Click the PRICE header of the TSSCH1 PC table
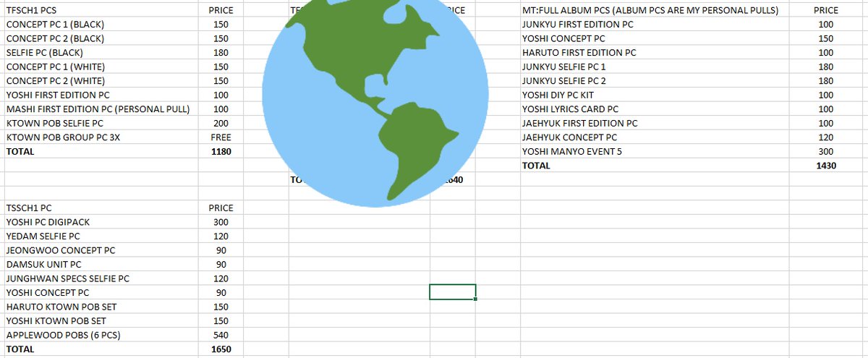 coord(220,208)
